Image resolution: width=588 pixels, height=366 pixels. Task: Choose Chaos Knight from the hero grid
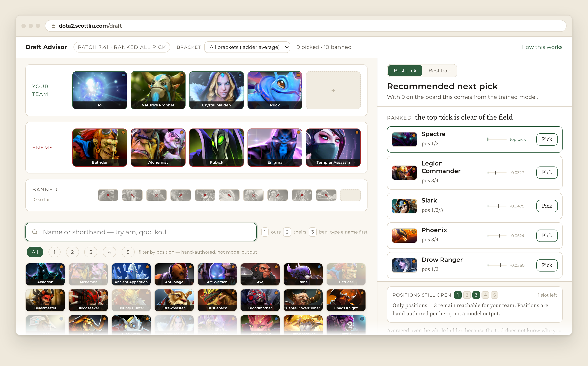tap(346, 300)
